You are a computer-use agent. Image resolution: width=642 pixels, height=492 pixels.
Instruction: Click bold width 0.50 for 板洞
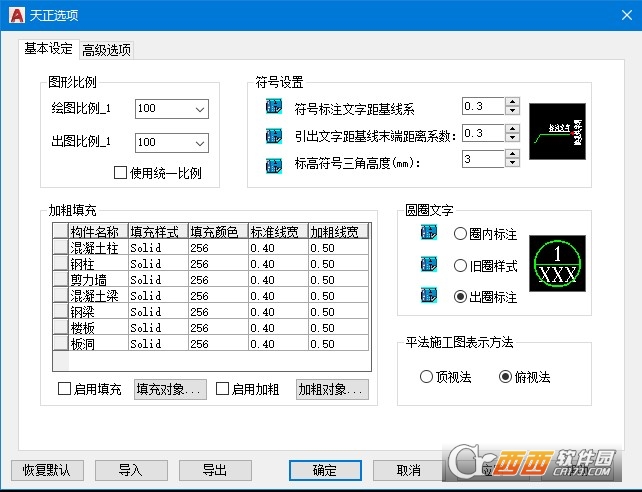338,343
